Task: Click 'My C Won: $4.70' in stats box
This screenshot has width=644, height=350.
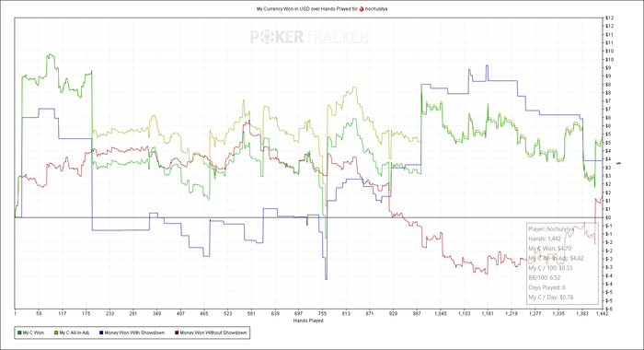Action: point(549,249)
